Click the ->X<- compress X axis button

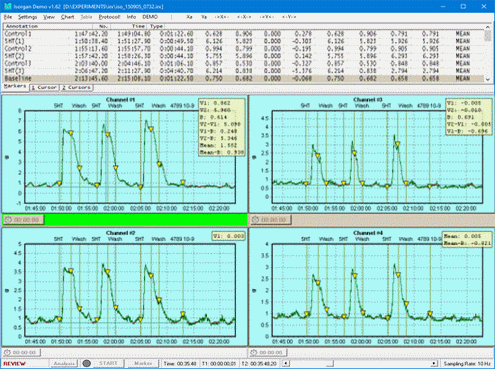(x=222, y=17)
